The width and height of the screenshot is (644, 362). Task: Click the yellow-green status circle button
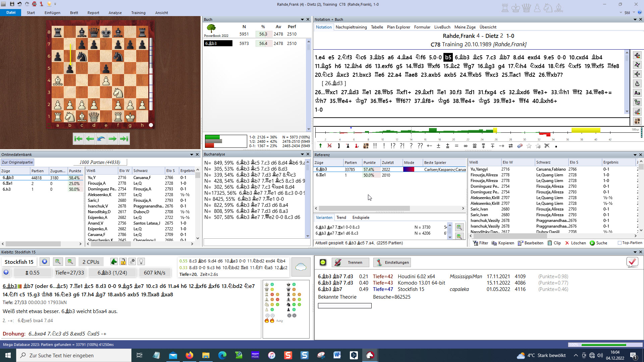pyautogui.click(x=323, y=262)
